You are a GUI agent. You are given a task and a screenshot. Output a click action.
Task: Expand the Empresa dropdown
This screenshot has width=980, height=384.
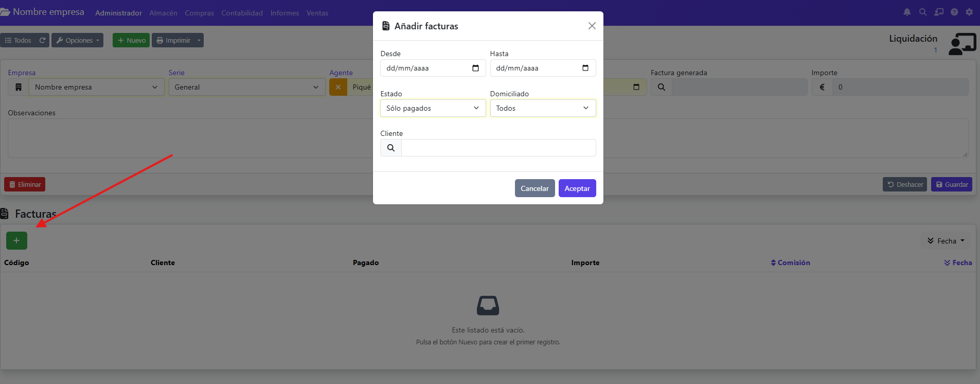97,87
